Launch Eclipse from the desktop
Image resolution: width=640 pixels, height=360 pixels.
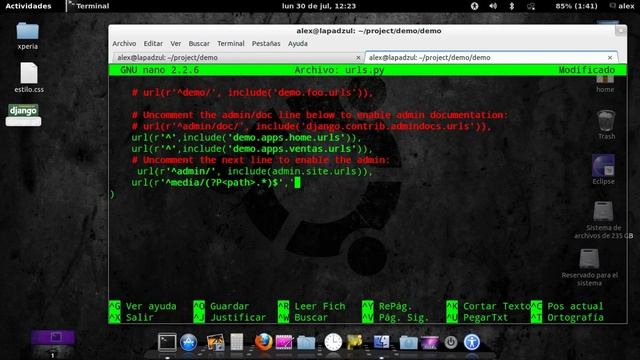tap(603, 169)
